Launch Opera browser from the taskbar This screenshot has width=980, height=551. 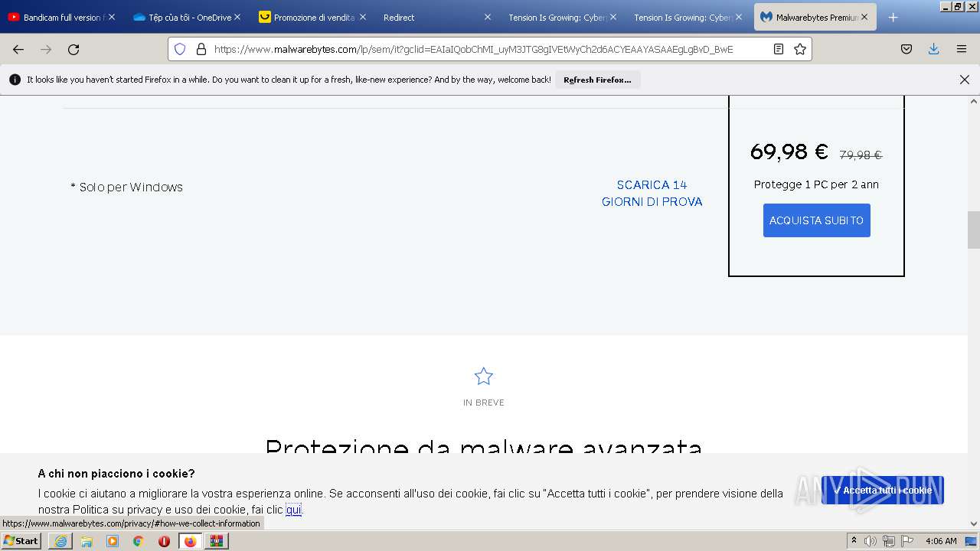[164, 541]
